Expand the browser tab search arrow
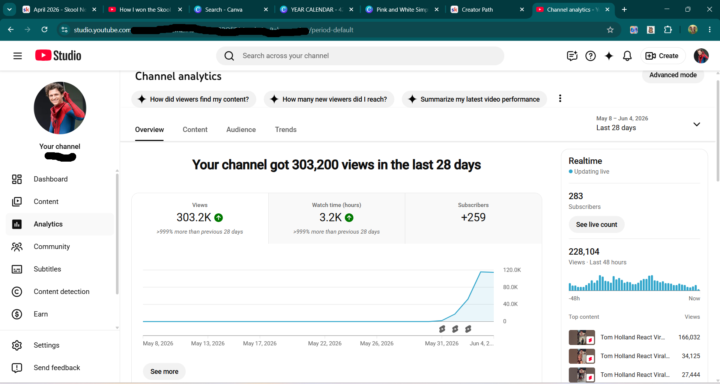Image resolution: width=720 pixels, height=384 pixels. click(9, 9)
